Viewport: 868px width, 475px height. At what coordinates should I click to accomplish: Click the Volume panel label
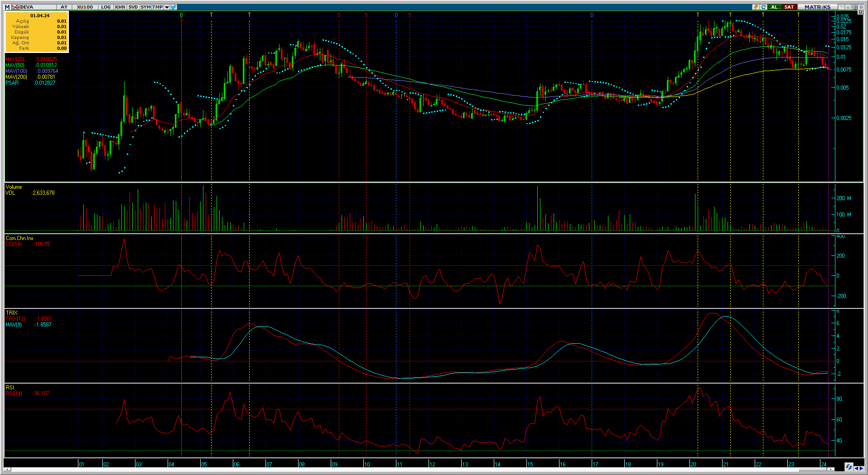click(14, 187)
